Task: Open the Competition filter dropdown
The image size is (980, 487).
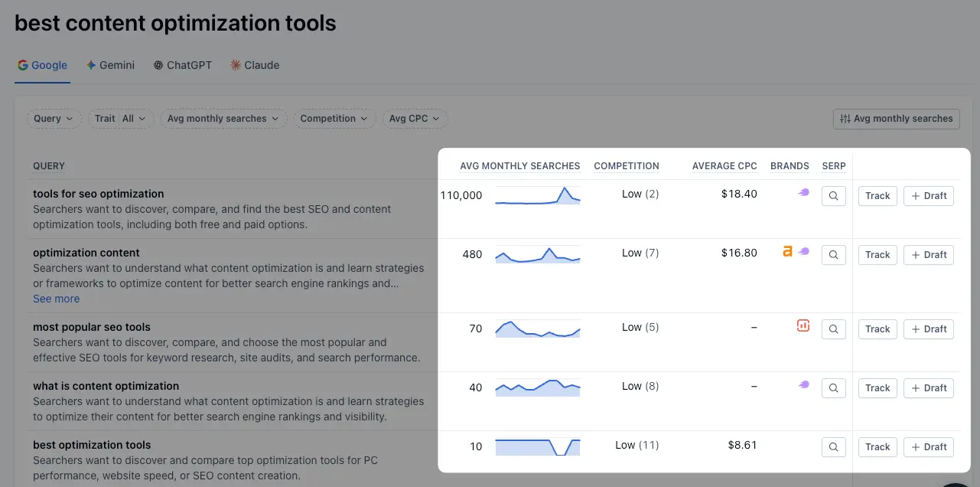Action: [x=334, y=119]
